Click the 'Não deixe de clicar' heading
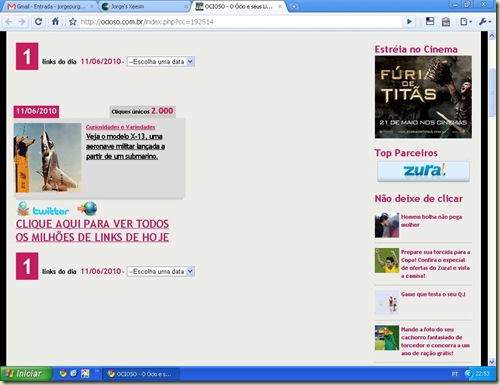500x385 pixels. point(419,199)
